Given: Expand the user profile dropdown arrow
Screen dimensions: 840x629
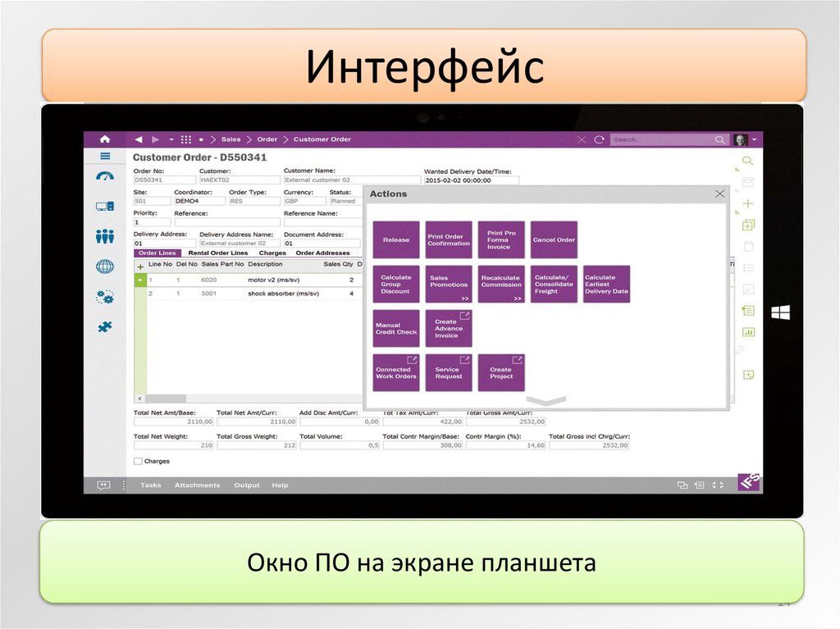Looking at the screenshot, I should click(x=755, y=140).
